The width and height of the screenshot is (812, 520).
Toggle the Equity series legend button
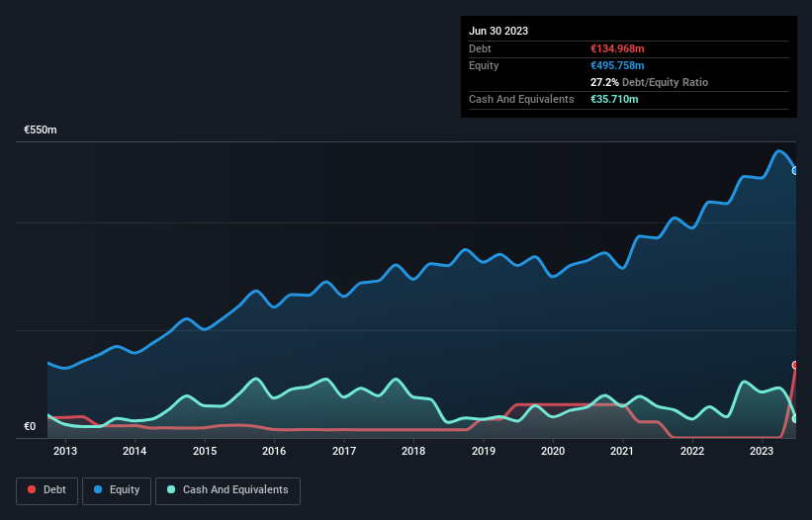click(117, 490)
